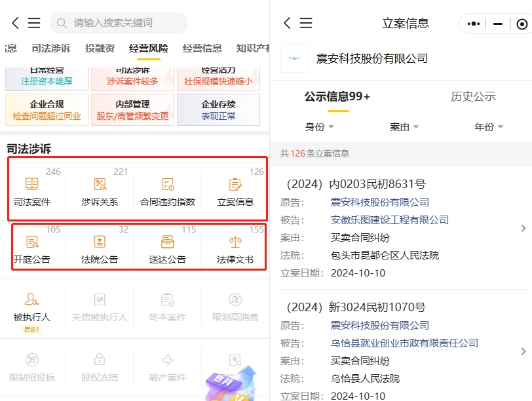This screenshot has width=532, height=401.
Task: Open 涉诉关系 icon
Action: pos(100,184)
